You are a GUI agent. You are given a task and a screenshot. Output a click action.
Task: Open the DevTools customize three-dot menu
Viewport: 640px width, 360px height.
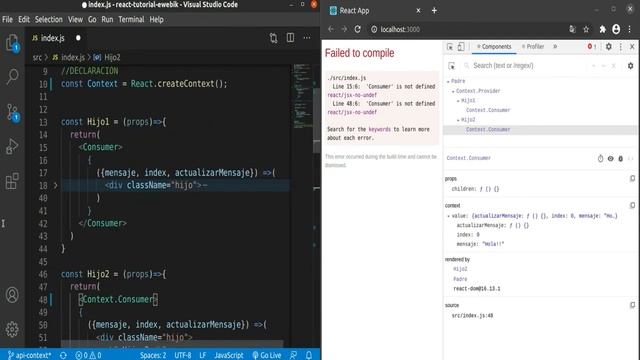(621, 47)
